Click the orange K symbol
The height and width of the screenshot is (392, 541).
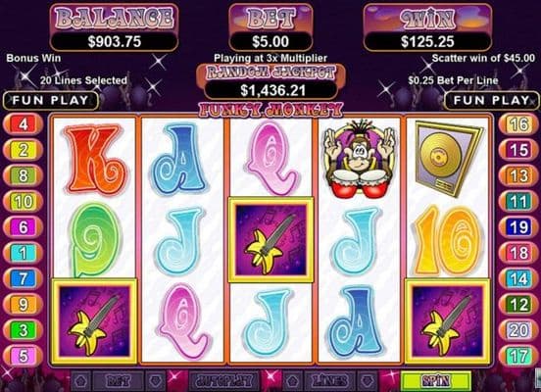[94, 159]
